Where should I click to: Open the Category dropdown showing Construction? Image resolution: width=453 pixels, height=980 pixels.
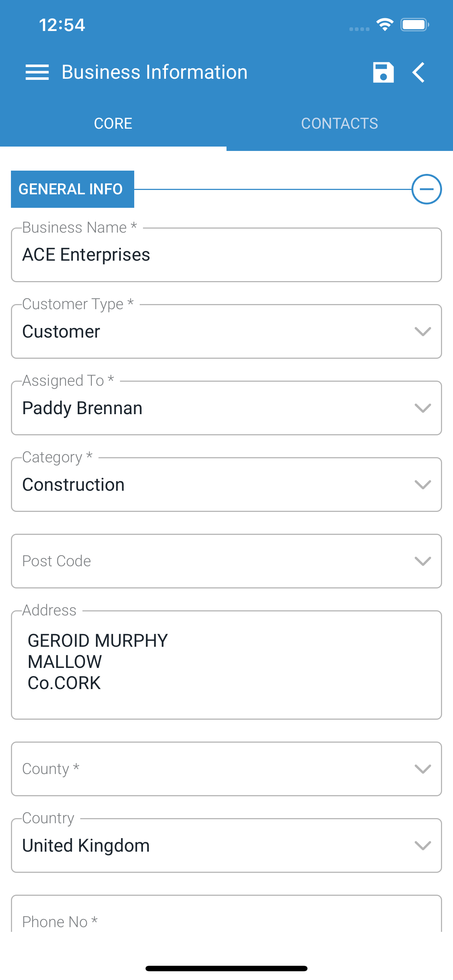coord(226,485)
